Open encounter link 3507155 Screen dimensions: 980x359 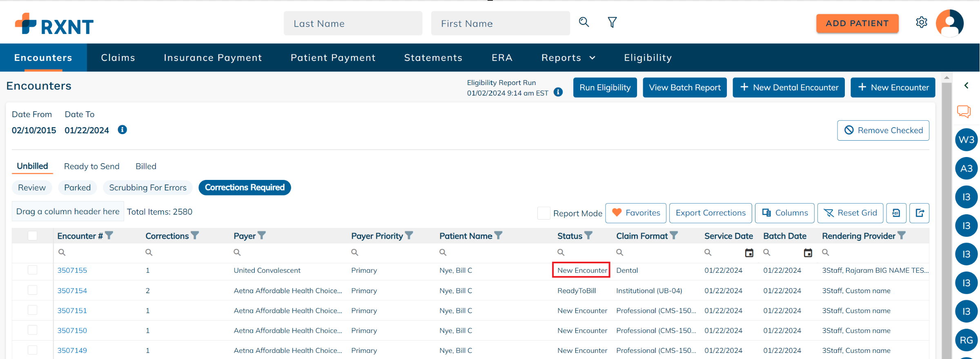click(x=72, y=270)
